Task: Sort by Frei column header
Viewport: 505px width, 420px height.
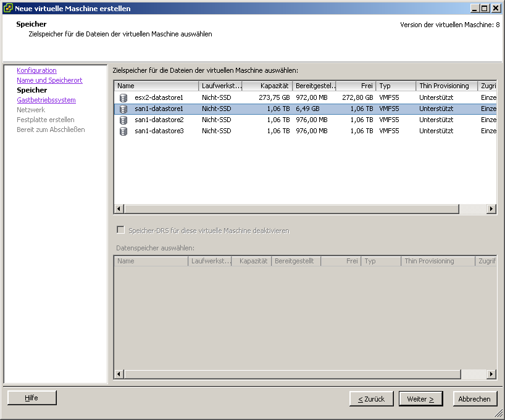Action: [x=356, y=86]
